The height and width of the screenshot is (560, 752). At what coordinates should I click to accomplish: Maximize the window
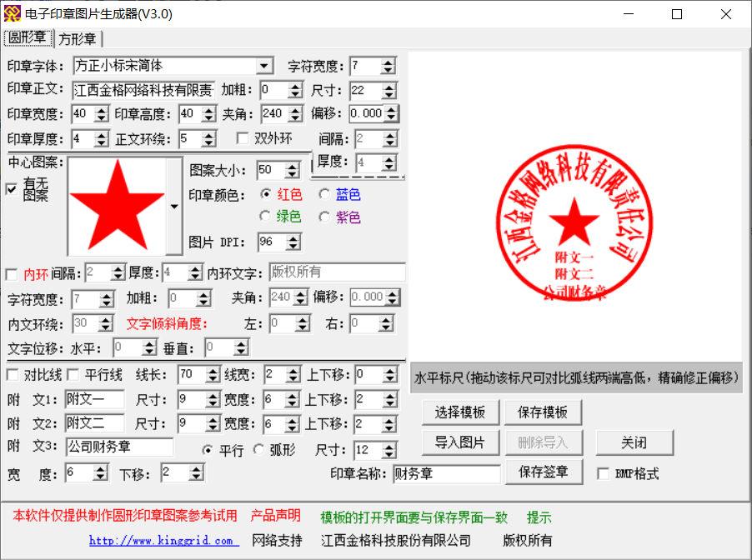(677, 14)
